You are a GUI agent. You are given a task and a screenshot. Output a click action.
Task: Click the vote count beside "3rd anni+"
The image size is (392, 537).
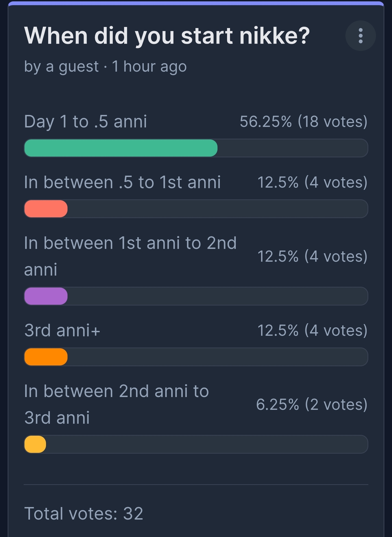313,330
